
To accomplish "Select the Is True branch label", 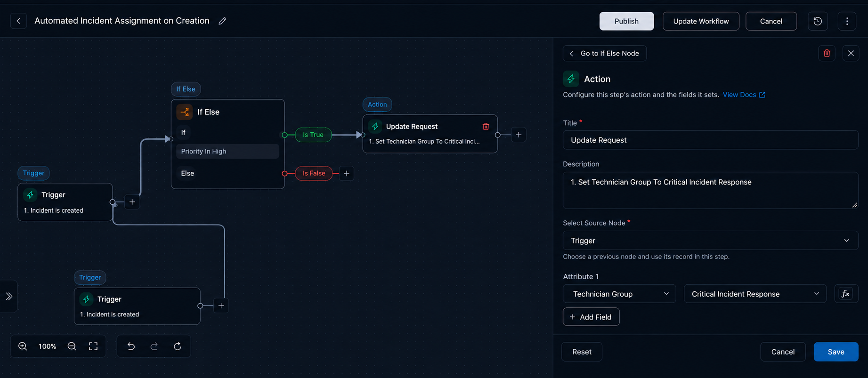I will click(313, 135).
